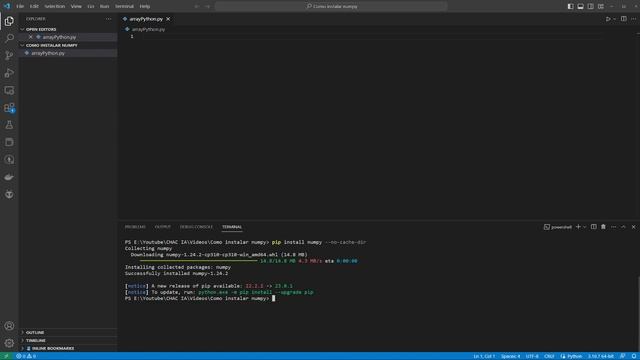This screenshot has width=640, height=360.
Task: Open the Testing flask view
Action: (9, 125)
